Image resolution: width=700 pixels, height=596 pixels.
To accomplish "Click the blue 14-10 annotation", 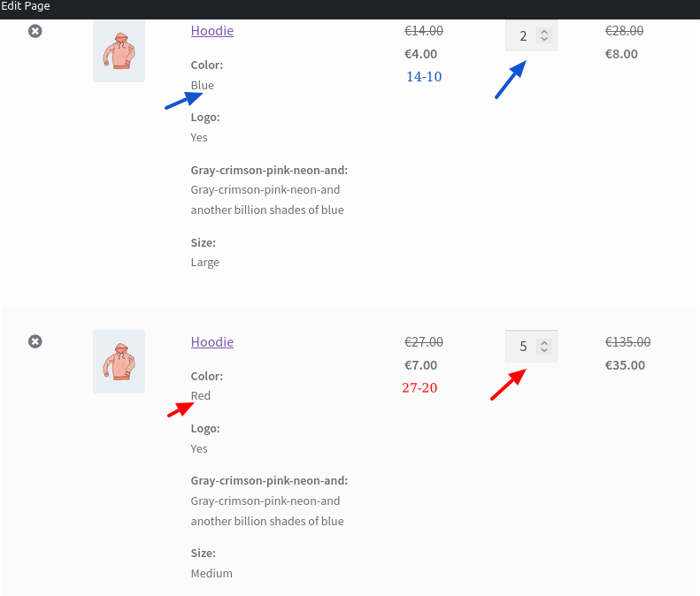I will 424,77.
